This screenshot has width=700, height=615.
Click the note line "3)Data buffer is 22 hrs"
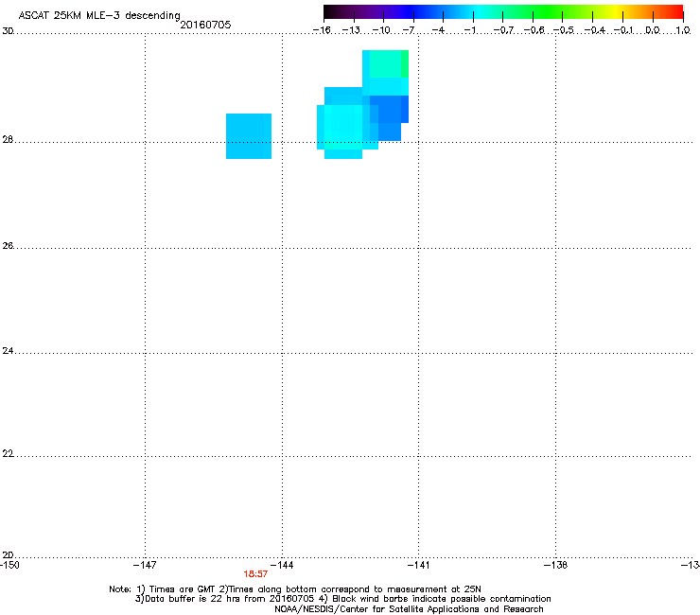(x=342, y=599)
